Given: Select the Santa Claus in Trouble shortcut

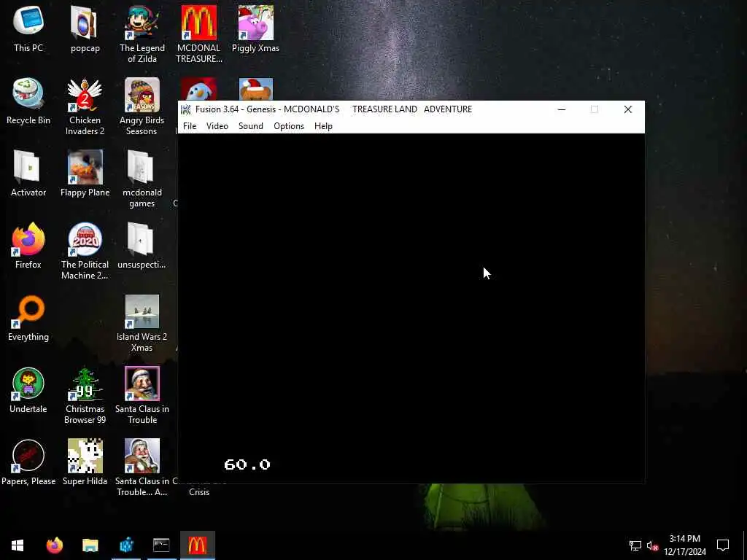Looking at the screenshot, I should [x=142, y=394].
